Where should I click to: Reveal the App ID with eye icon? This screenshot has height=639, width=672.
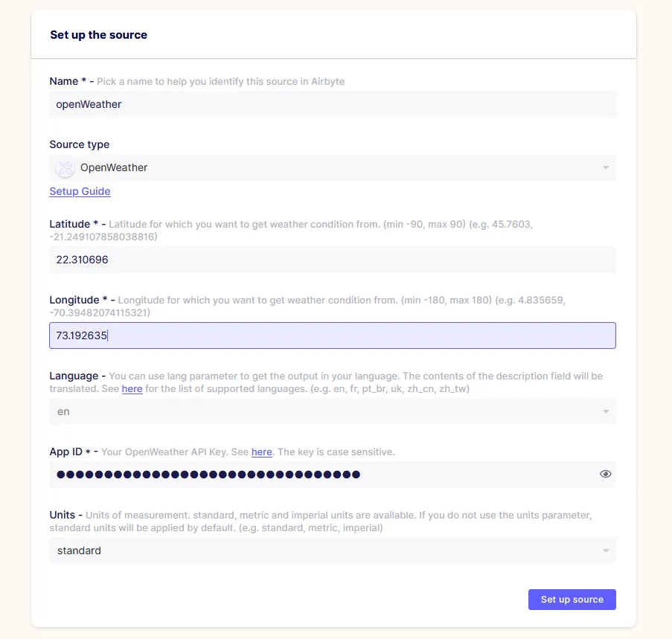pyautogui.click(x=605, y=474)
